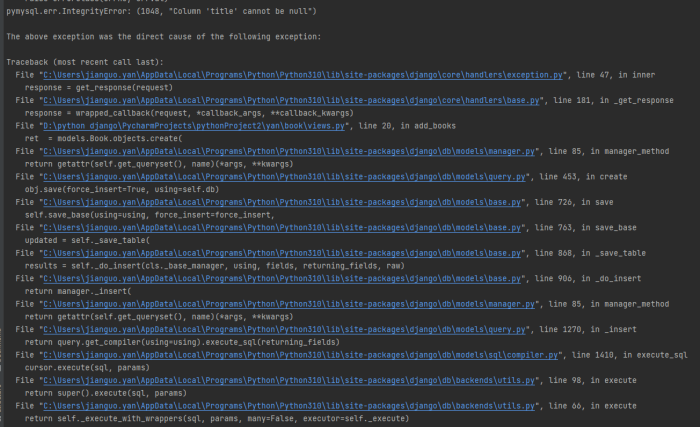This screenshot has width=700, height=427.
Task: Click 'line 181, in _get_response' text
Action: 613,100
